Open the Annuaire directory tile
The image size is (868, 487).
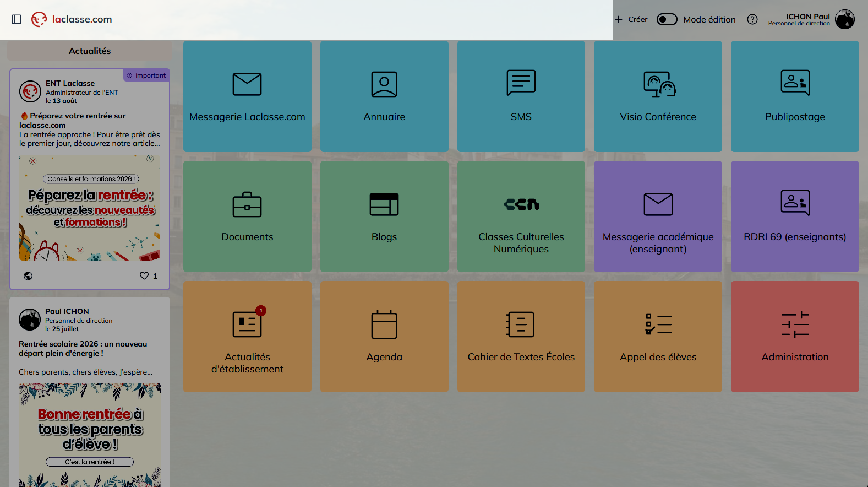(x=384, y=96)
